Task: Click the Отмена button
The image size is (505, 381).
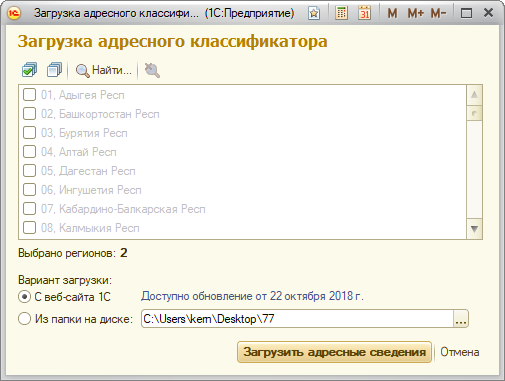Action: tap(460, 352)
